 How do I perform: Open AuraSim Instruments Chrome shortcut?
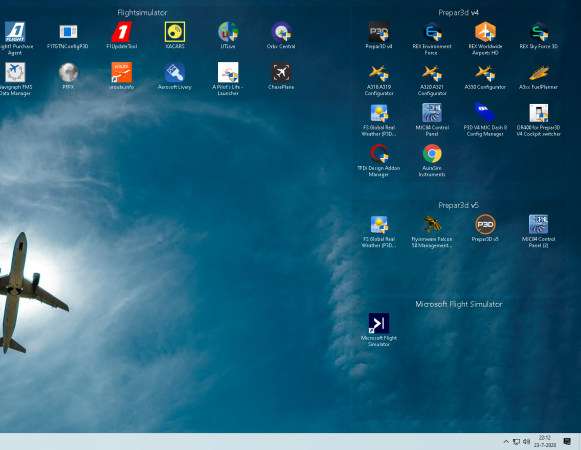432,153
